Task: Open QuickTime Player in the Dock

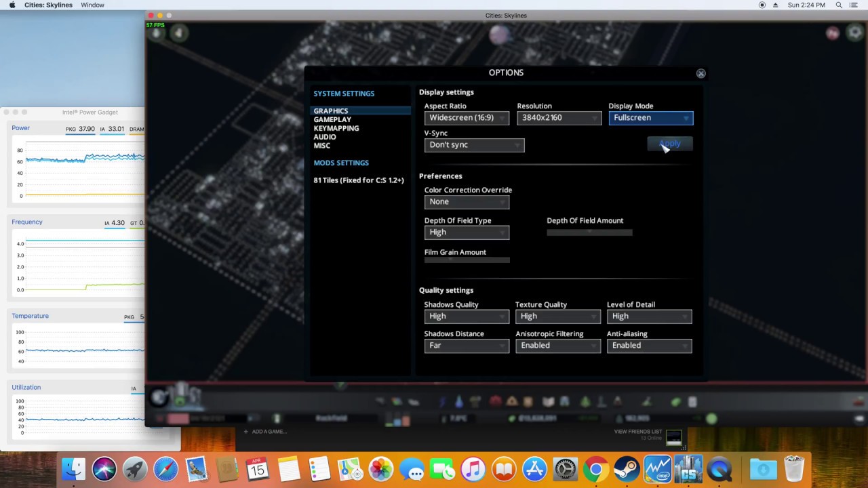Action: [719, 469]
